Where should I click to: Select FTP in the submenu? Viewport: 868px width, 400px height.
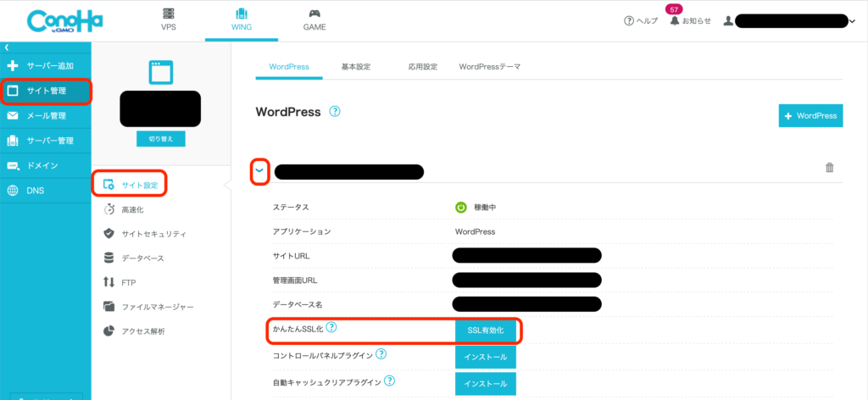click(x=120, y=283)
